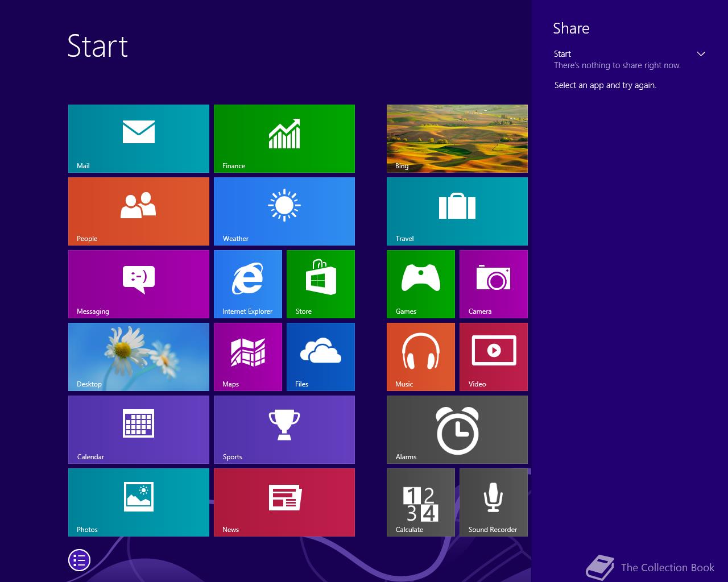This screenshot has width=728, height=582.
Task: Open the Weather tile
Action: pos(284,211)
